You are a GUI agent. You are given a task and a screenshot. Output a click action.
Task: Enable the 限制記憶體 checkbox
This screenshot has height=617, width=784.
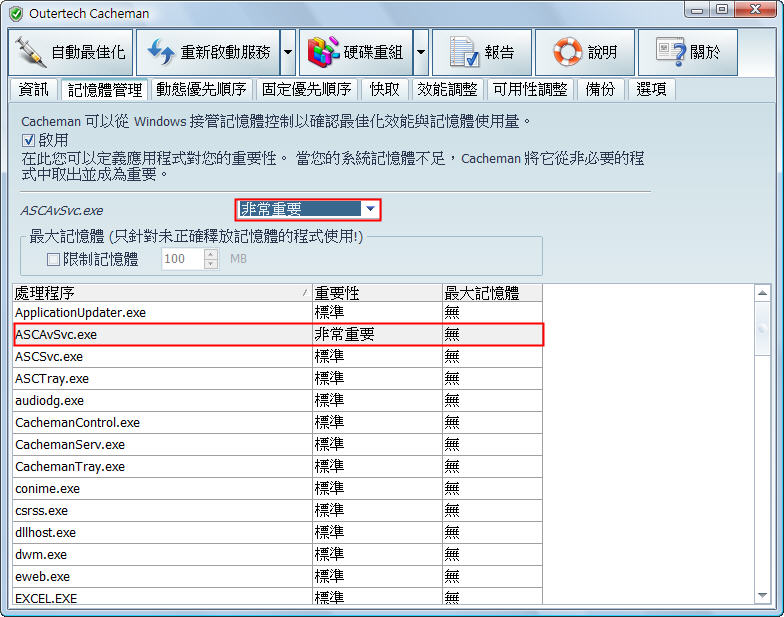pos(54,259)
